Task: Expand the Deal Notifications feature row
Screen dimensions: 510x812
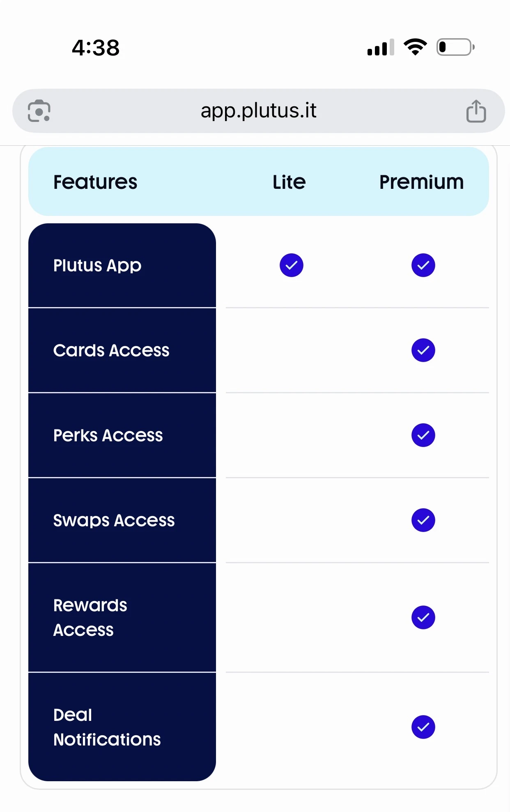Action: pos(122,727)
